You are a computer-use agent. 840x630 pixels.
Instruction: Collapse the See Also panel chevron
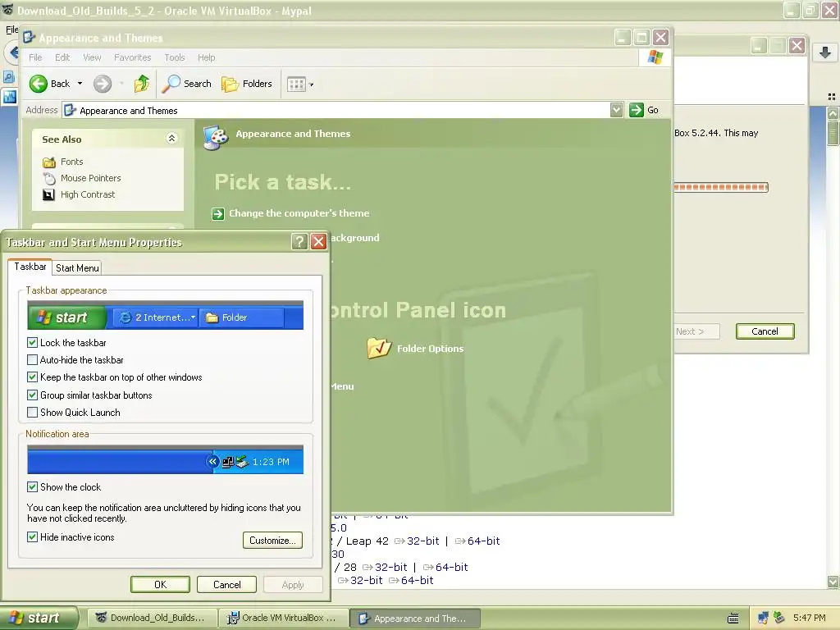tap(171, 139)
